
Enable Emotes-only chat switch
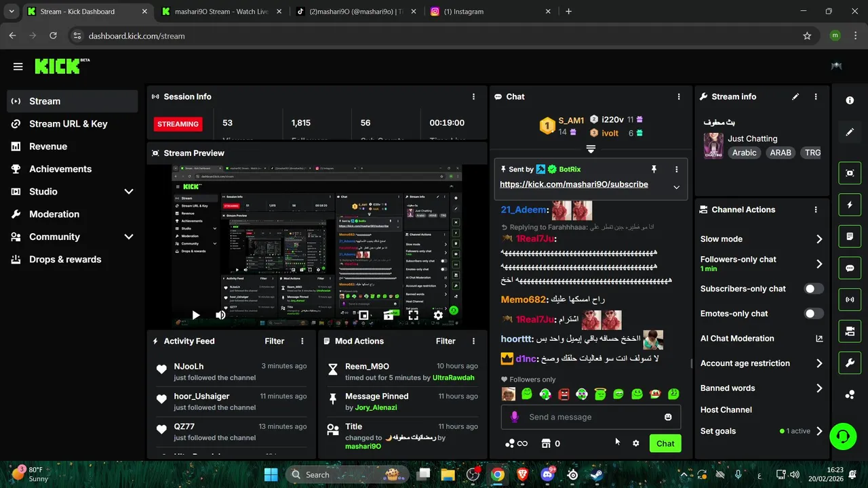click(813, 314)
